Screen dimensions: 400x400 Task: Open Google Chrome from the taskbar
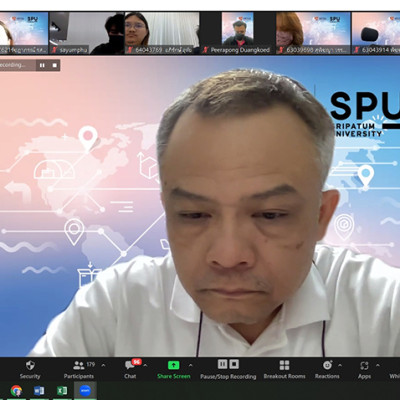[16, 390]
